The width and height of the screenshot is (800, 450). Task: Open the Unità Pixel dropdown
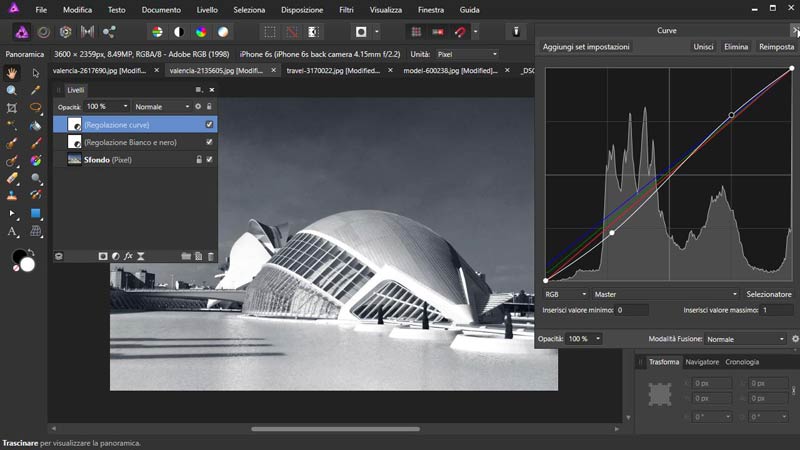[467, 54]
